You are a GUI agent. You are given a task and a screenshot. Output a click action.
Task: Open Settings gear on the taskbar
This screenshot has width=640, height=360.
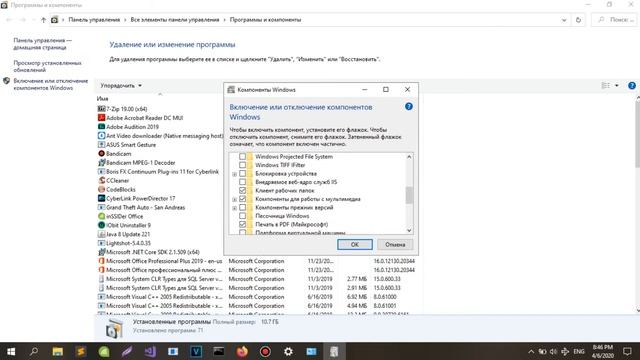click(288, 351)
